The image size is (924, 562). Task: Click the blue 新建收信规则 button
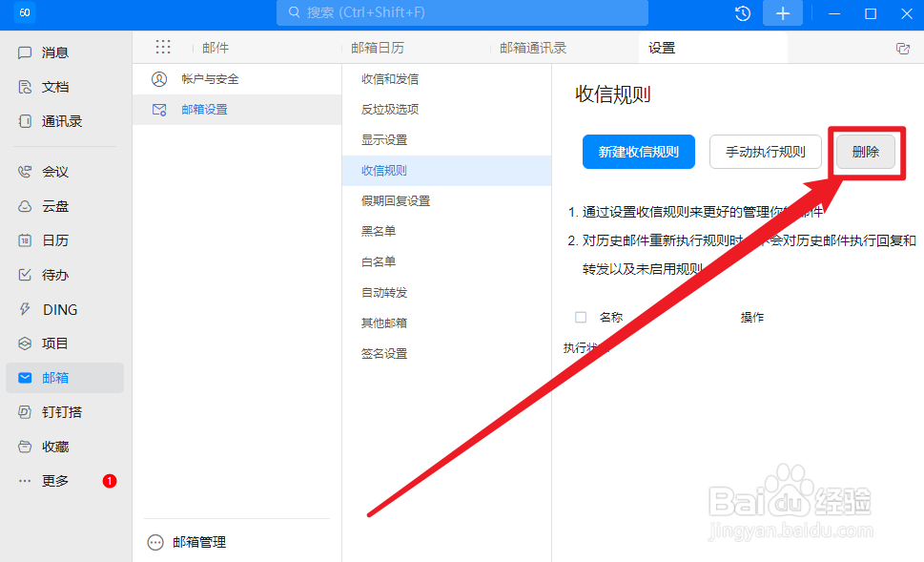638,151
